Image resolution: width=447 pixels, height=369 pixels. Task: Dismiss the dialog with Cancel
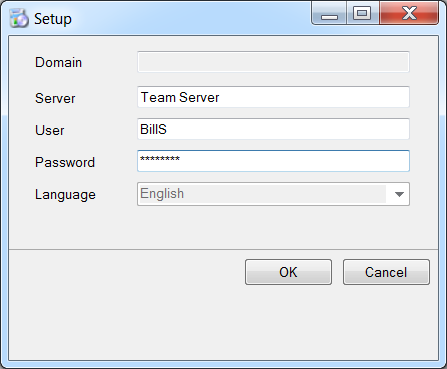[386, 272]
